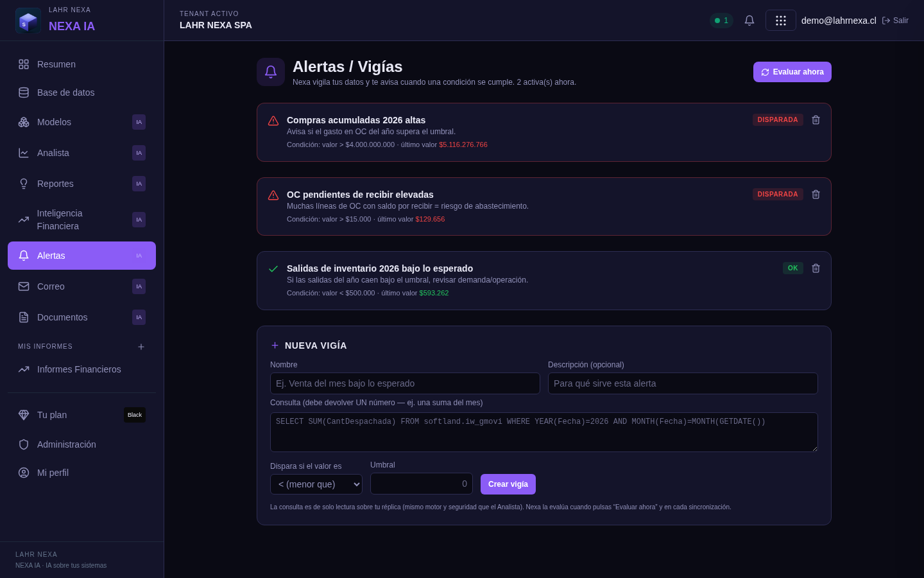Focus the Descripción (opcional) field

pos(683,383)
